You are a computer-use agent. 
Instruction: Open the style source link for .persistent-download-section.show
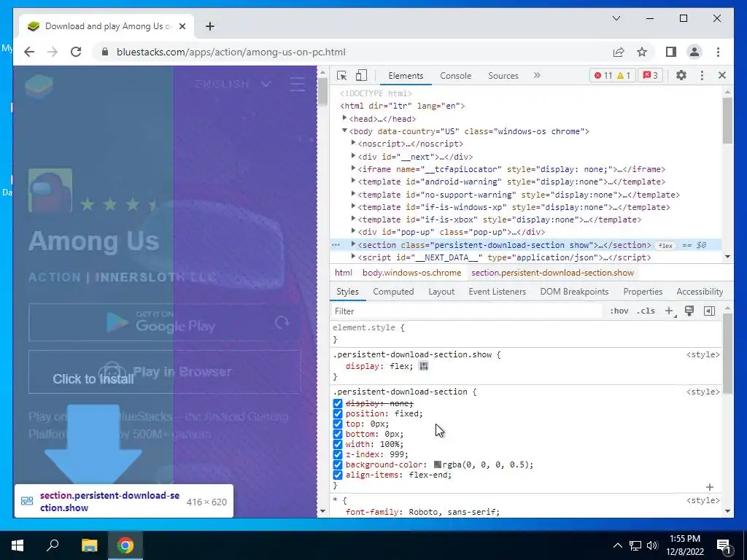click(x=703, y=355)
